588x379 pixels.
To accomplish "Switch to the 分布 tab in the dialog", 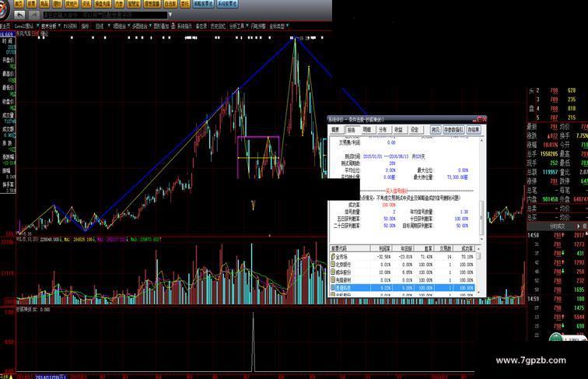I will pyautogui.click(x=383, y=129).
